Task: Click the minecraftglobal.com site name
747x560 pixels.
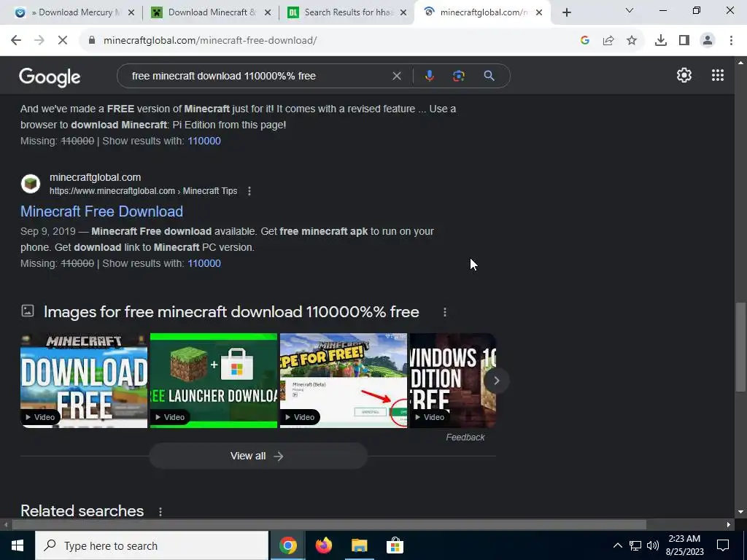Action: coord(96,177)
